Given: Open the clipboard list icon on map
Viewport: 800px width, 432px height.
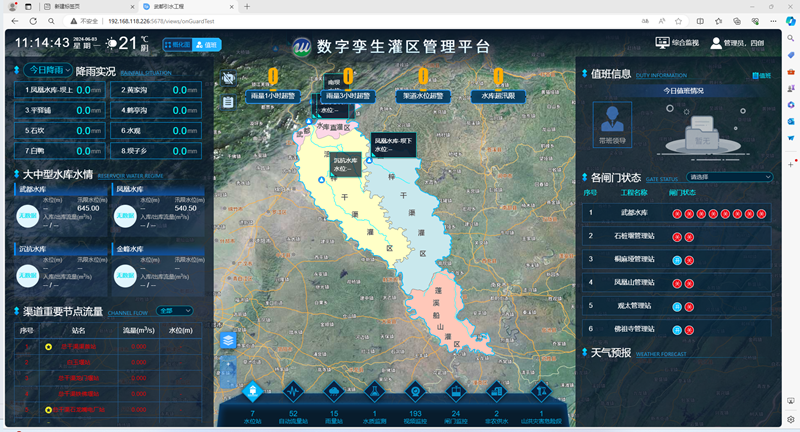Looking at the screenshot, I should tap(229, 101).
